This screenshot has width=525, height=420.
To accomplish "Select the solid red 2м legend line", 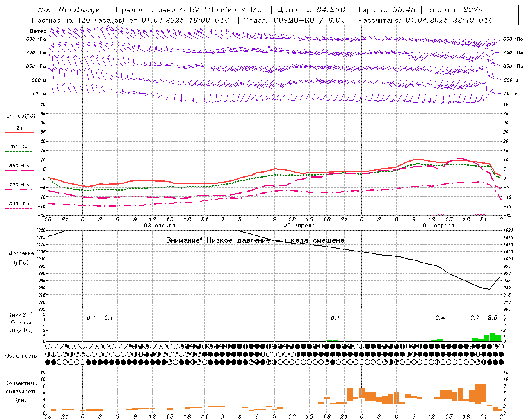I will [19, 132].
